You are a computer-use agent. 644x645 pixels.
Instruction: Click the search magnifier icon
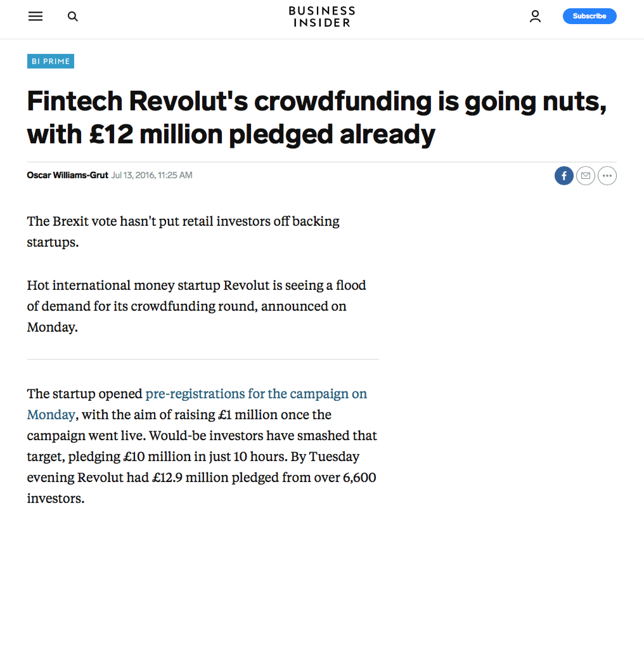click(72, 16)
